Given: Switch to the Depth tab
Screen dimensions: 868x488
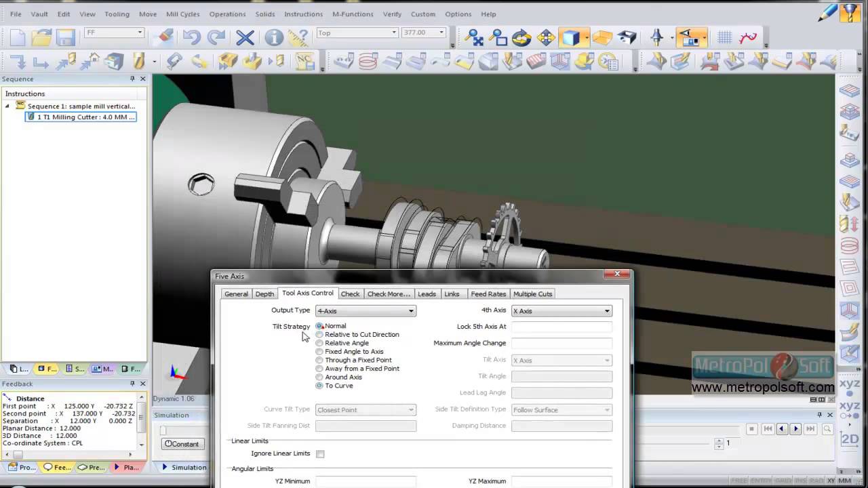Looking at the screenshot, I should click(x=264, y=294).
